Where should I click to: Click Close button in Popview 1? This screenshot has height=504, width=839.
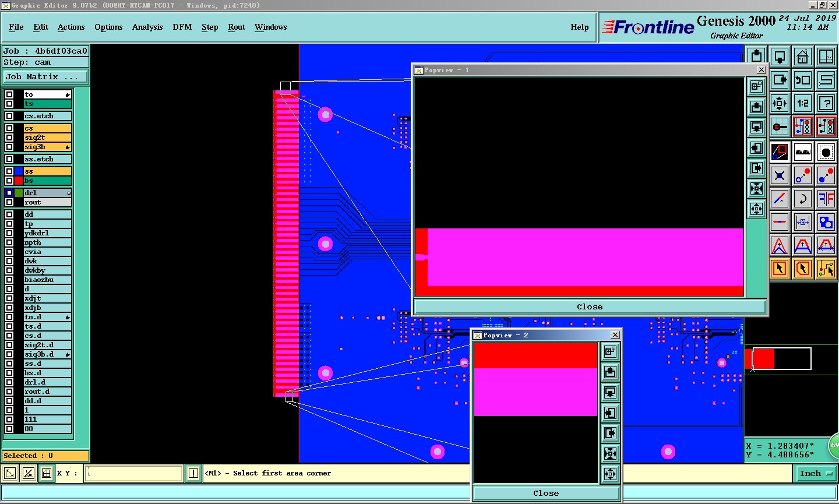tap(590, 306)
